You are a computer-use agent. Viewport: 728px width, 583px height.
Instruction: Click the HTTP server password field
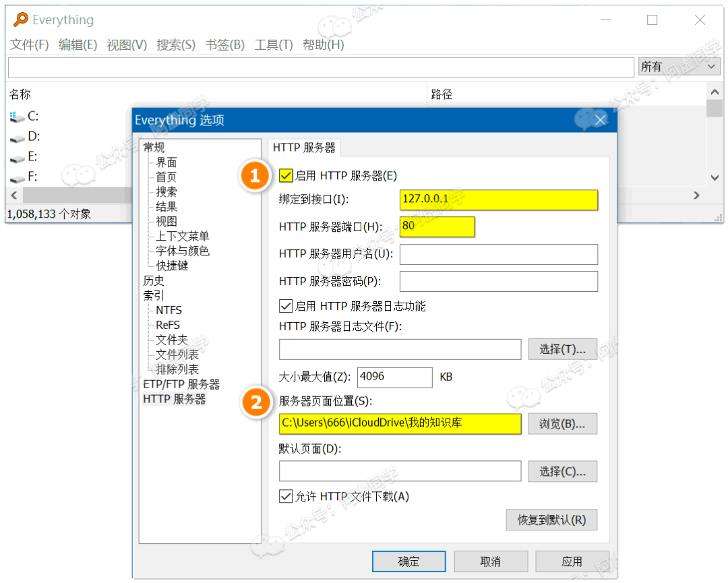click(499, 281)
